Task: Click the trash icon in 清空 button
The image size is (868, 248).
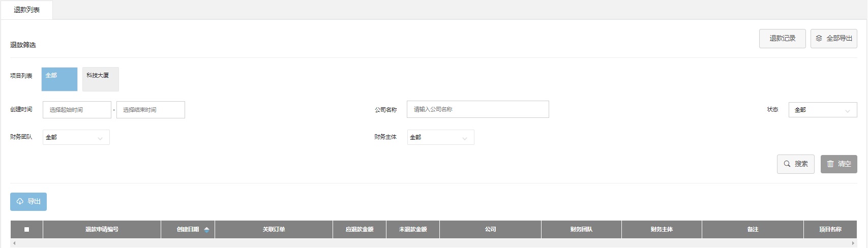Action: [x=830, y=164]
